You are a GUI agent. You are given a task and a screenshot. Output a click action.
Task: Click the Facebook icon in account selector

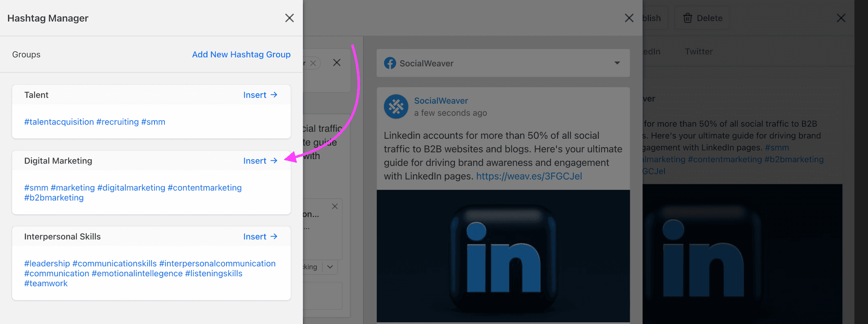pyautogui.click(x=390, y=63)
